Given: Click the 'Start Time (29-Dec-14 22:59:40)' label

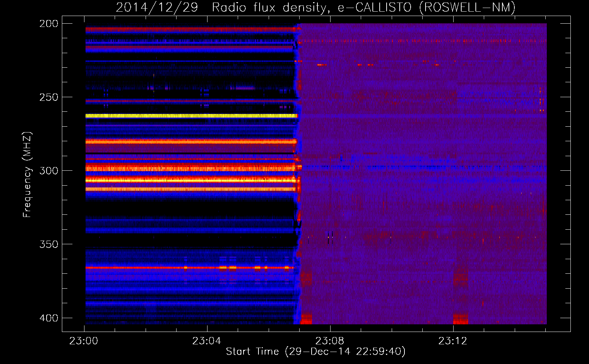Looking at the screenshot, I should click(316, 352).
